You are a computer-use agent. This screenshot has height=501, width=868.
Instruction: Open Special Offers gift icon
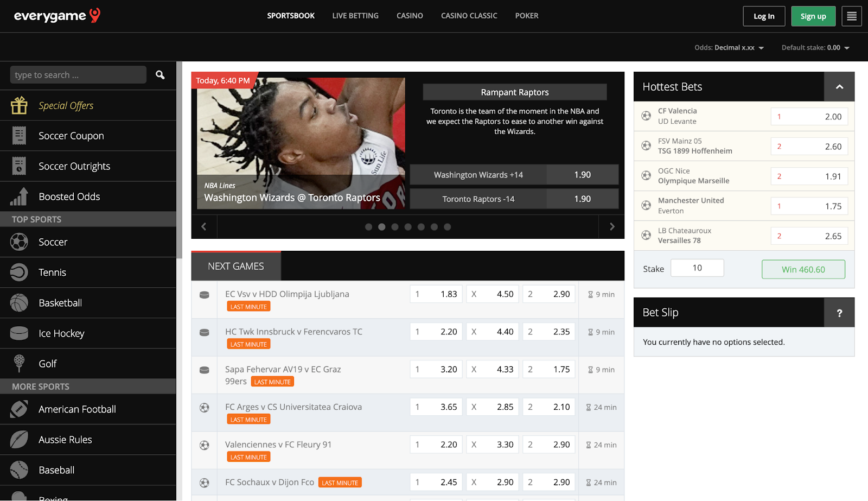coord(19,105)
